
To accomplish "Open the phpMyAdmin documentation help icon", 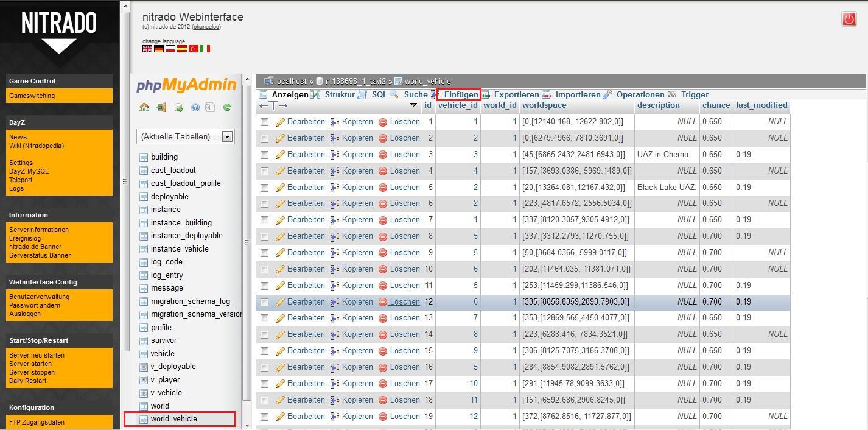I will click(195, 107).
